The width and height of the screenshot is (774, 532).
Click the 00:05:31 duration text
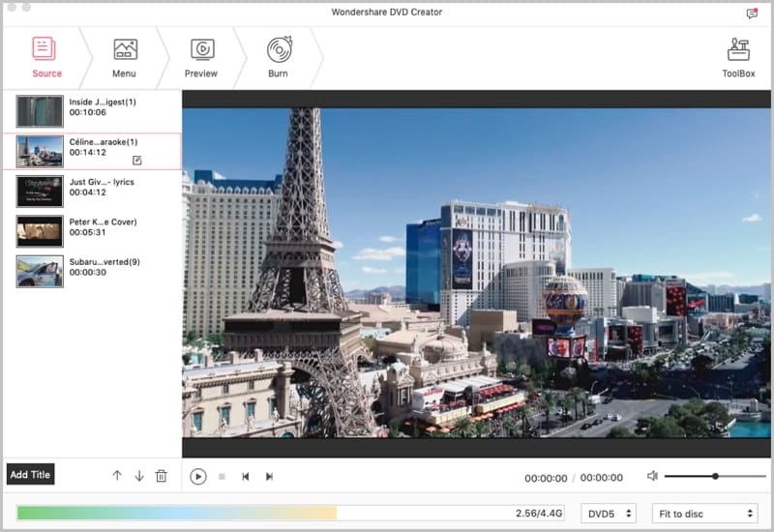(87, 232)
